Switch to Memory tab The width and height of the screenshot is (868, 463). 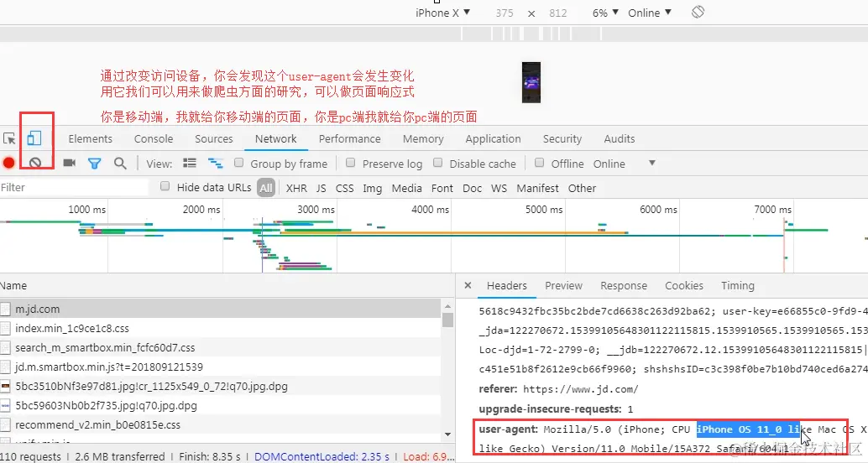(x=423, y=139)
